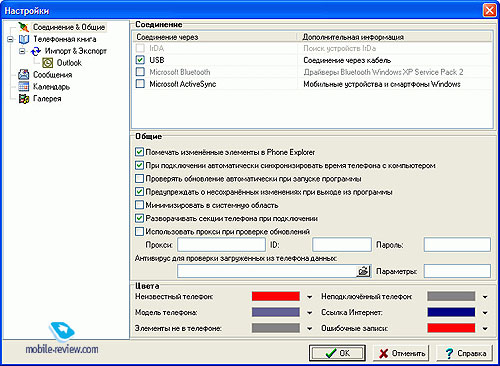Screen dimensions: 500x366
Task: Select Импорт & Экспорт tree node
Action: (76, 51)
